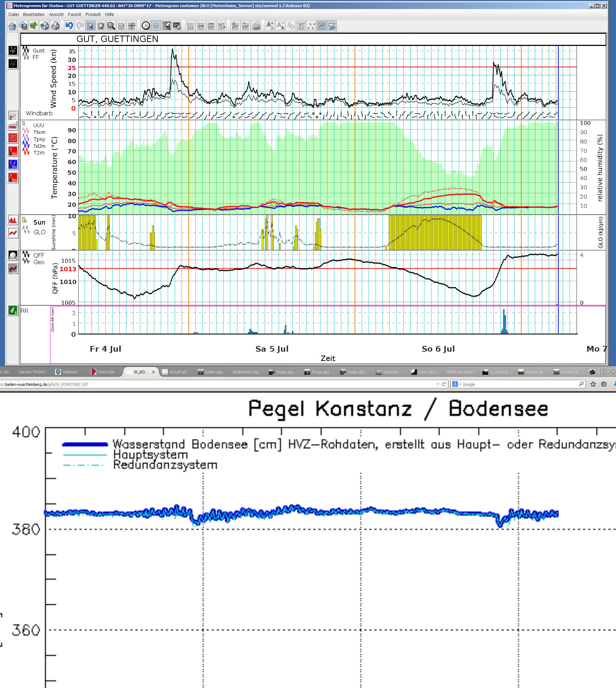Open the Bearbeiten menu
The image size is (616, 688).
click(x=34, y=15)
